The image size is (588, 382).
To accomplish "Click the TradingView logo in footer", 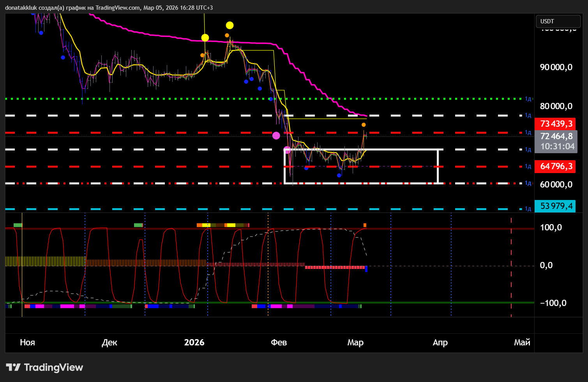I will click(44, 367).
